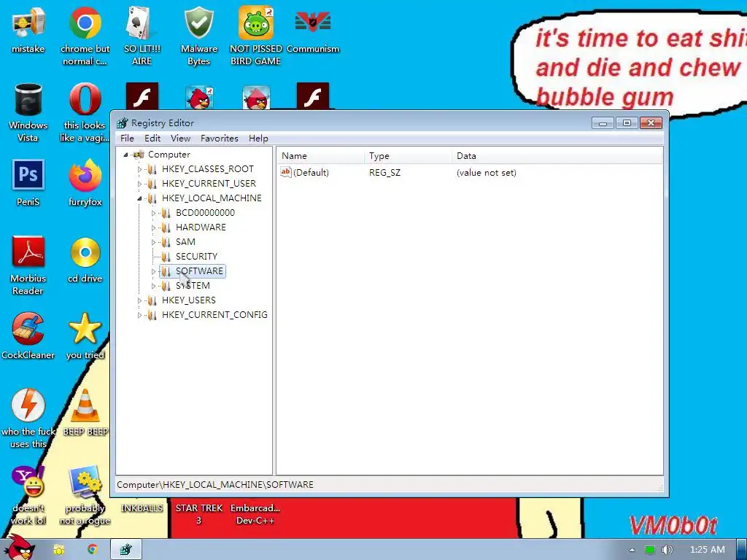Click the REG_SZ type cell
This screenshot has height=560, width=747.
point(385,172)
